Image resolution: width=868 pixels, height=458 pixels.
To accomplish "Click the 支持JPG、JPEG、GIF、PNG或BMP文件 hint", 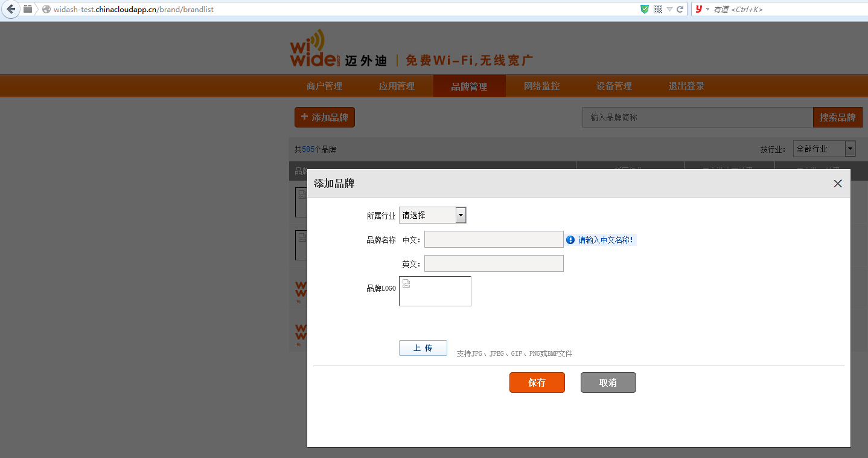I will (x=514, y=353).
